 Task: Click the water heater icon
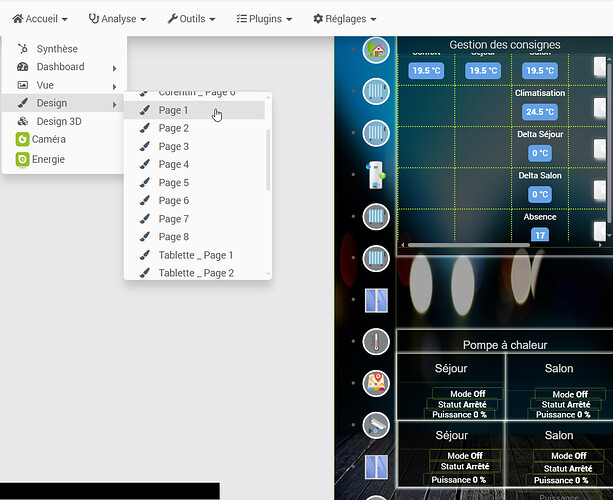click(x=376, y=175)
